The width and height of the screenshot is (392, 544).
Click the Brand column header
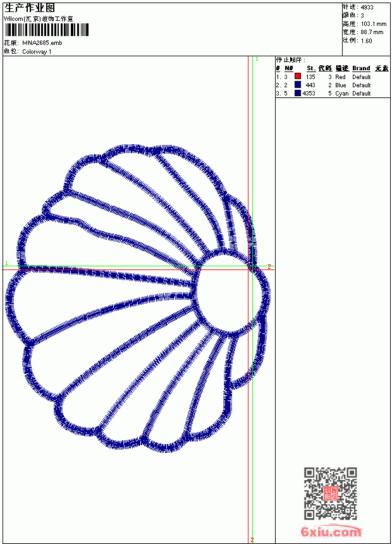[361, 68]
